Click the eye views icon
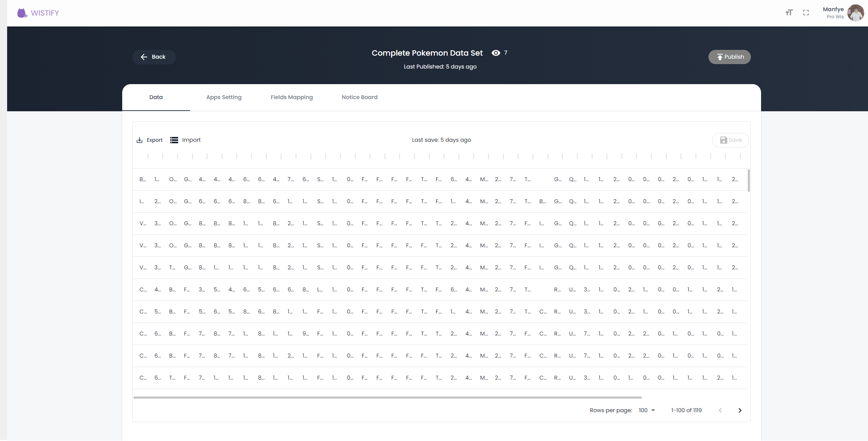Image resolution: width=868 pixels, height=441 pixels. (x=496, y=53)
